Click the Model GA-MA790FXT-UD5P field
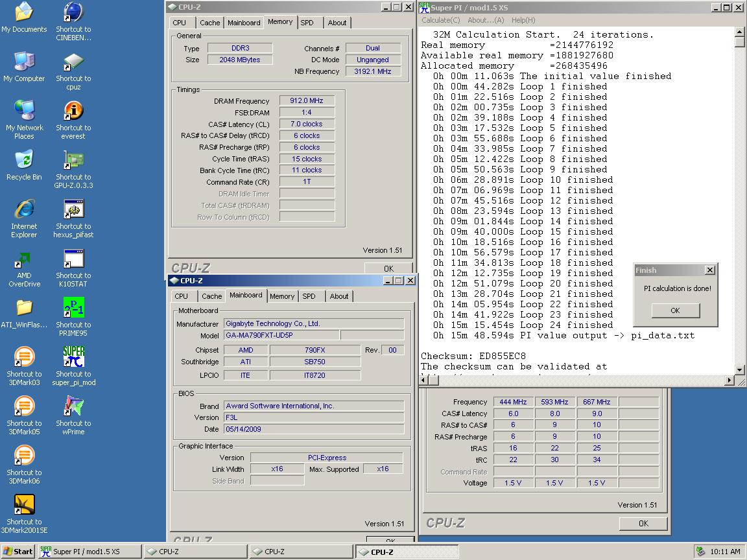Viewport: 747px width, 560px height. 281,335
